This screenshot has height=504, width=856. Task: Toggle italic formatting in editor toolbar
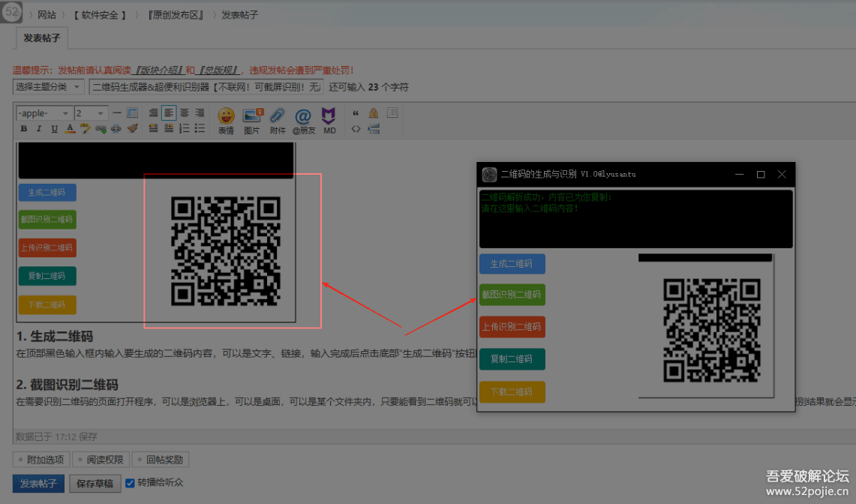click(x=39, y=129)
